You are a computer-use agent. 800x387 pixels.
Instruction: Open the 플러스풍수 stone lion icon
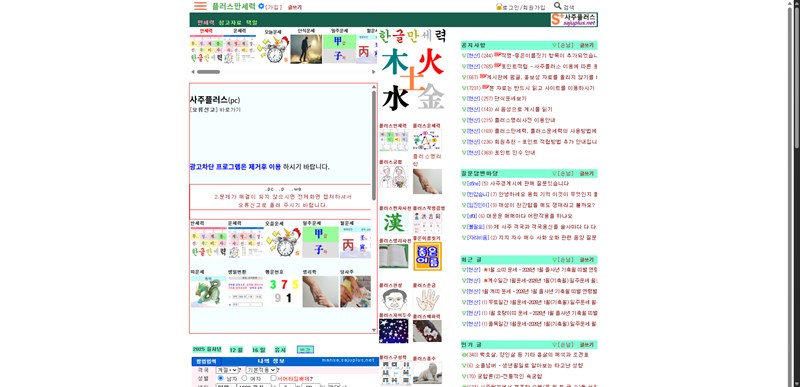click(427, 373)
